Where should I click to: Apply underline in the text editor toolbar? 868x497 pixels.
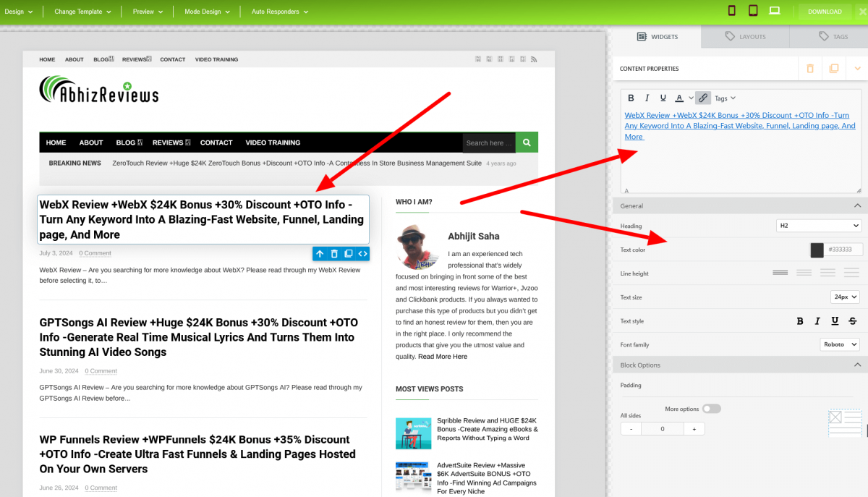click(x=663, y=98)
